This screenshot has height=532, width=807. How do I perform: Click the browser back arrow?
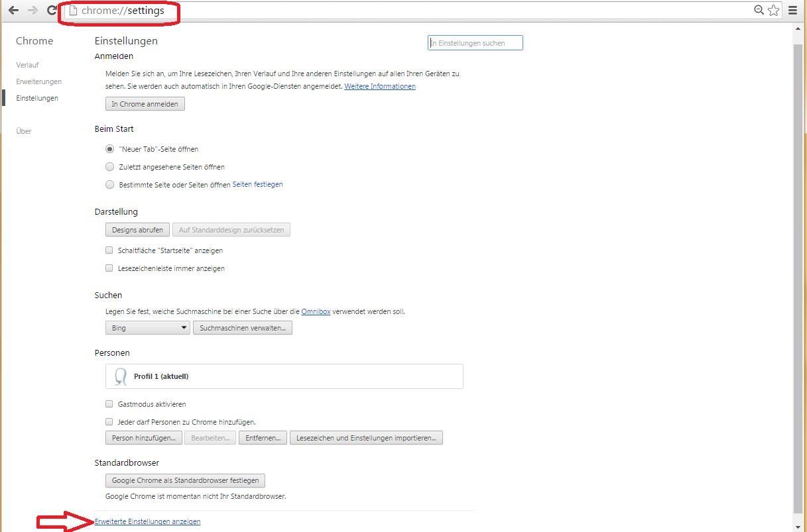click(13, 11)
